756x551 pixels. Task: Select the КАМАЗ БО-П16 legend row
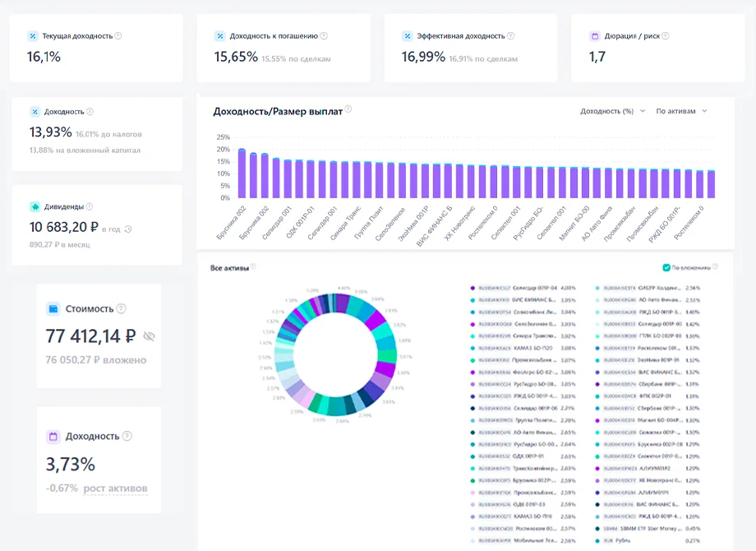(x=523, y=516)
